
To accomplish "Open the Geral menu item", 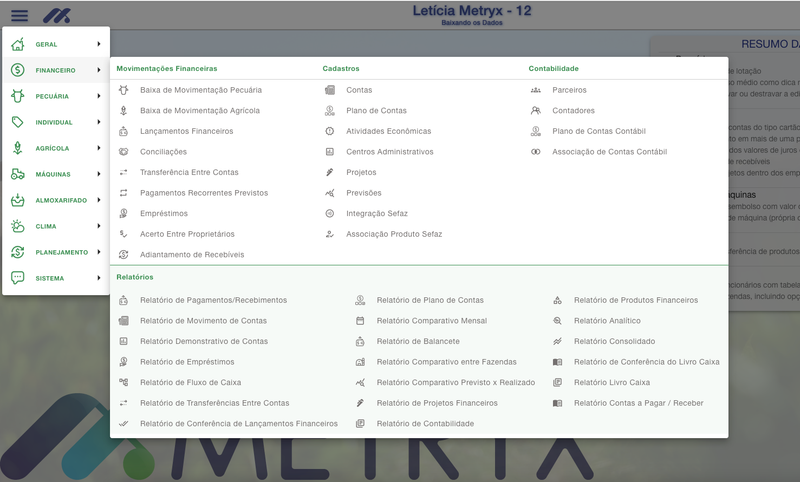I will tap(56, 44).
